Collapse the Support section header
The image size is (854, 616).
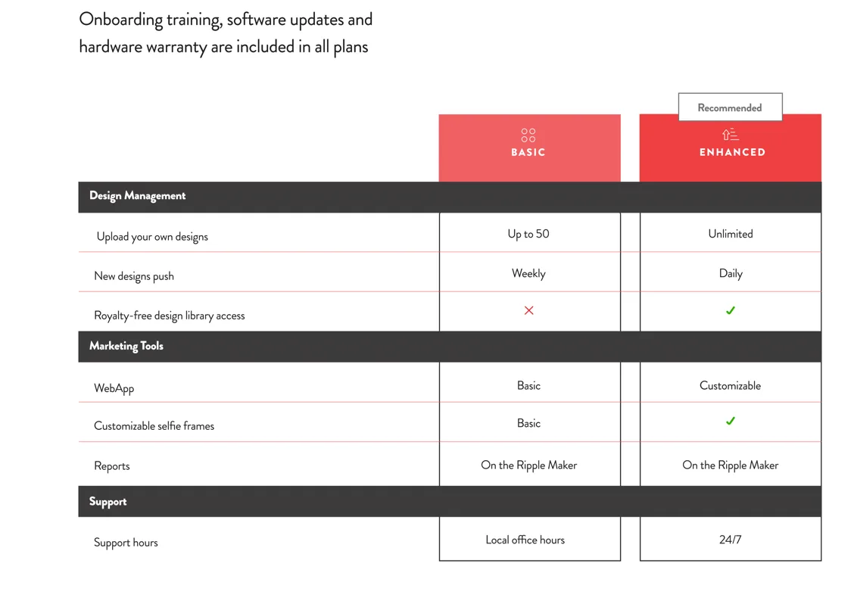point(108,502)
